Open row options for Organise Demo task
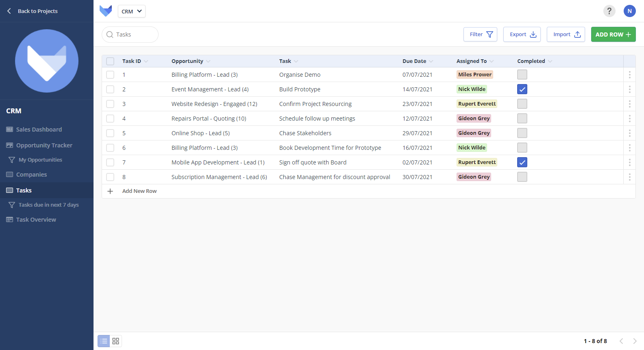 pos(629,75)
